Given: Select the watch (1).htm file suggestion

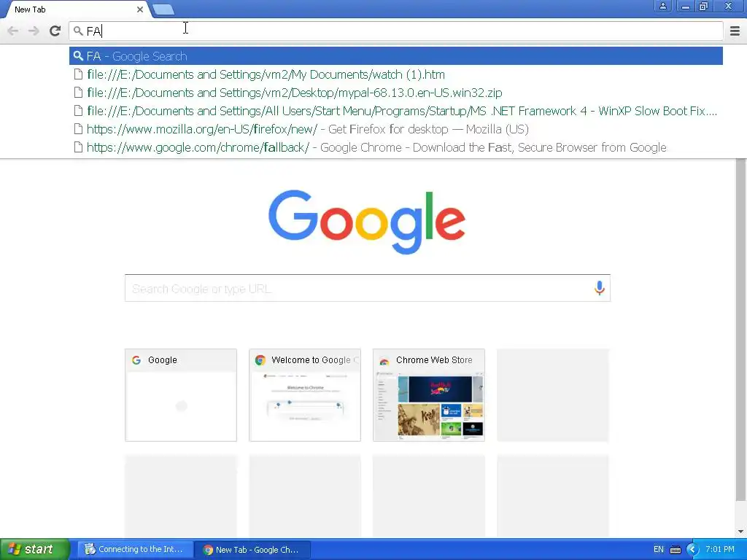Looking at the screenshot, I should [x=396, y=75].
